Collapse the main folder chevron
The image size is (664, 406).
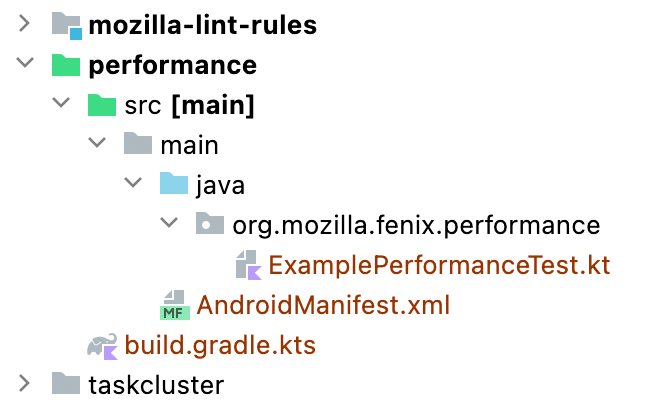click(97, 145)
